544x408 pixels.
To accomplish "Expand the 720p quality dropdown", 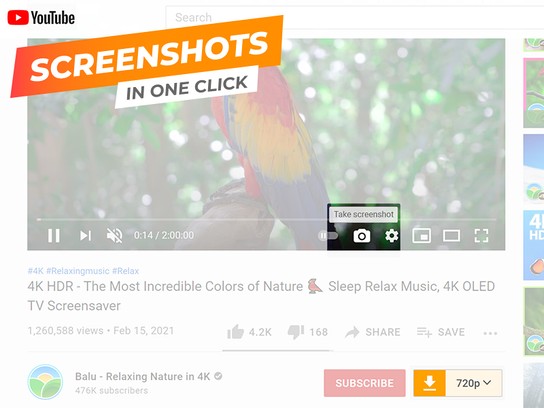I will point(474,383).
